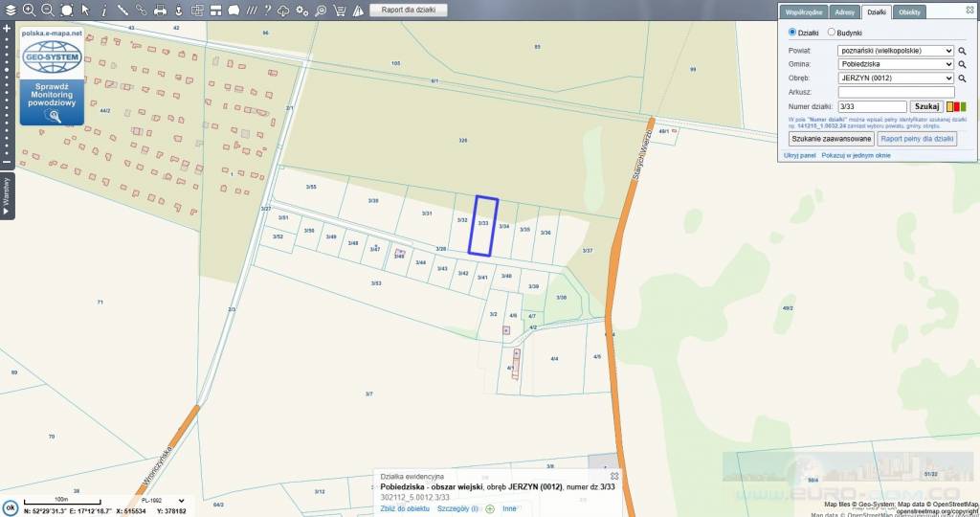Click the minus zoom-out slider button
980x517 pixels.
[x=7, y=163]
